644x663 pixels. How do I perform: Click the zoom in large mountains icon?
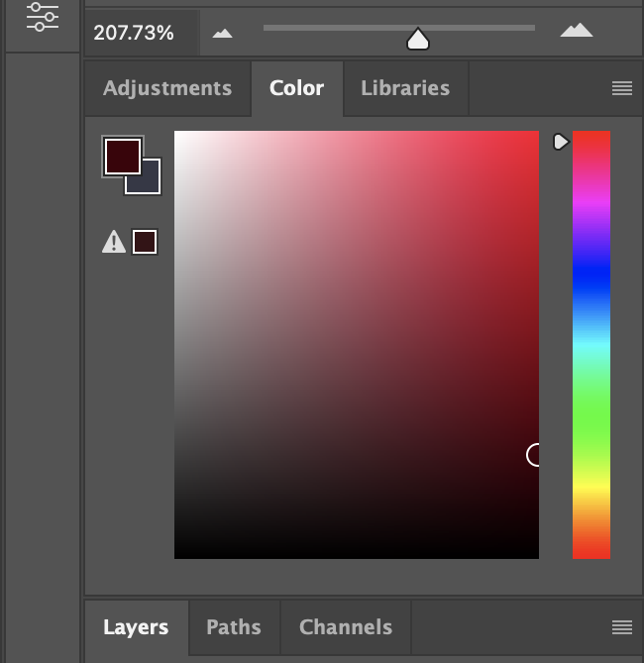click(576, 31)
